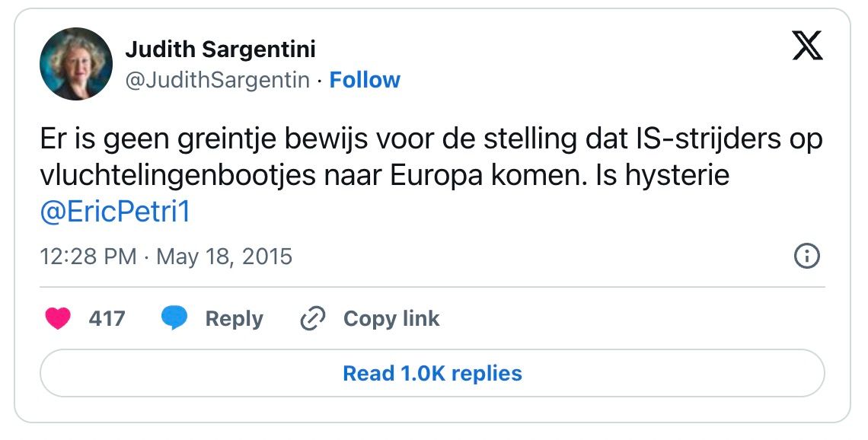
Task: Click the Reply text label
Action: tap(234, 318)
